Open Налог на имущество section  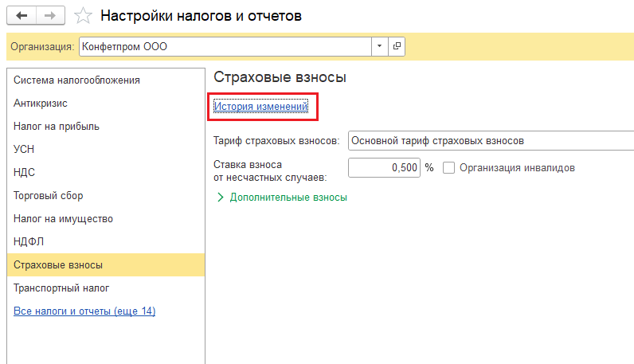point(106,219)
